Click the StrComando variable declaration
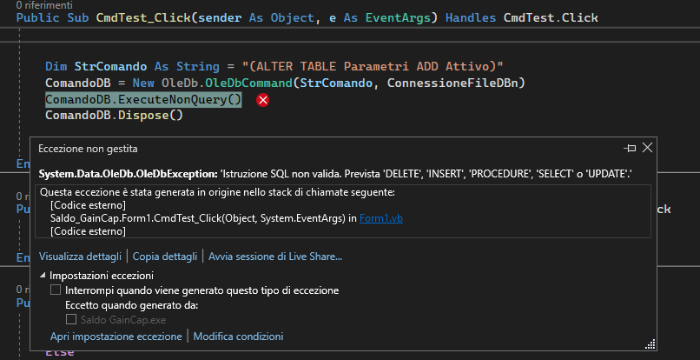 pyautogui.click(x=110, y=67)
